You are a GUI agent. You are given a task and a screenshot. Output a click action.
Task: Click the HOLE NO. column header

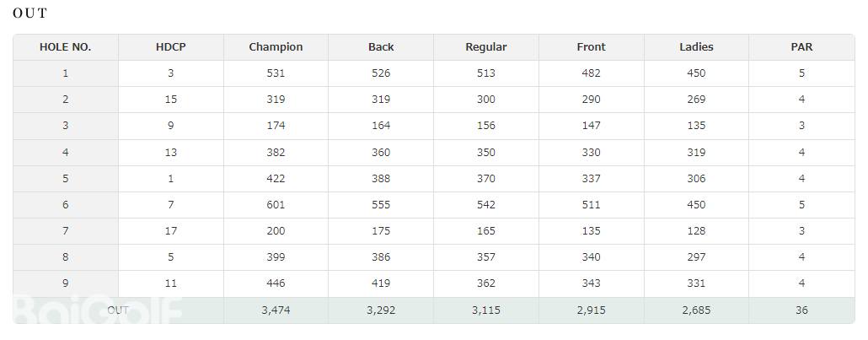click(x=66, y=47)
